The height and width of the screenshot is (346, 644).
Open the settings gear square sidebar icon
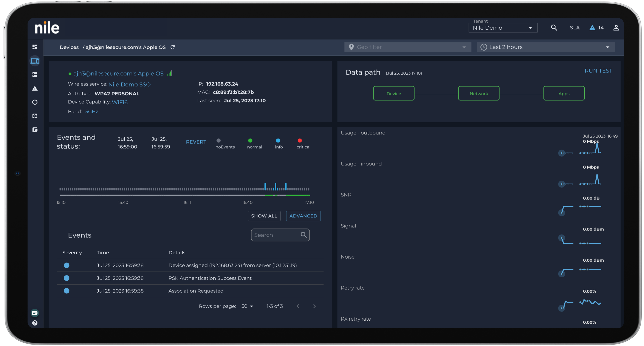point(35,116)
